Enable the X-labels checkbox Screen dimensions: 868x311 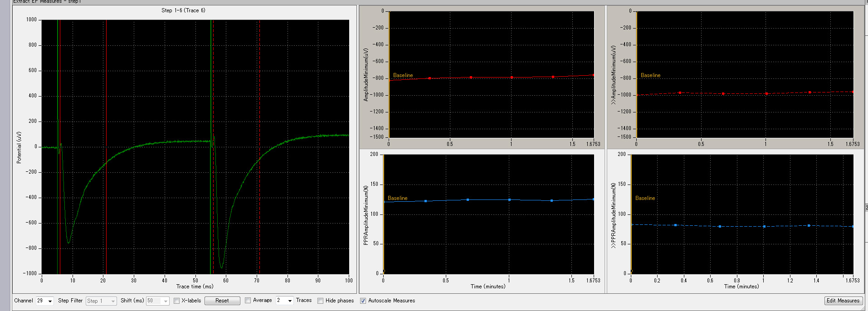(x=177, y=301)
